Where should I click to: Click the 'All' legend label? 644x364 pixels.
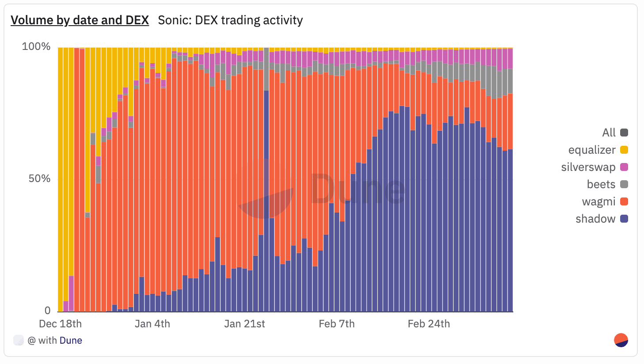point(609,133)
